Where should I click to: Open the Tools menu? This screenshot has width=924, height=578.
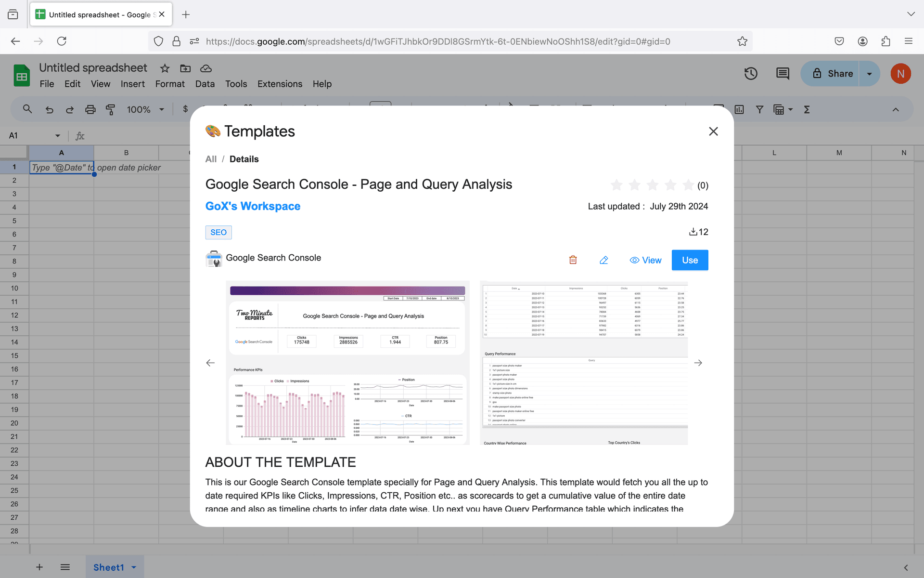click(236, 84)
